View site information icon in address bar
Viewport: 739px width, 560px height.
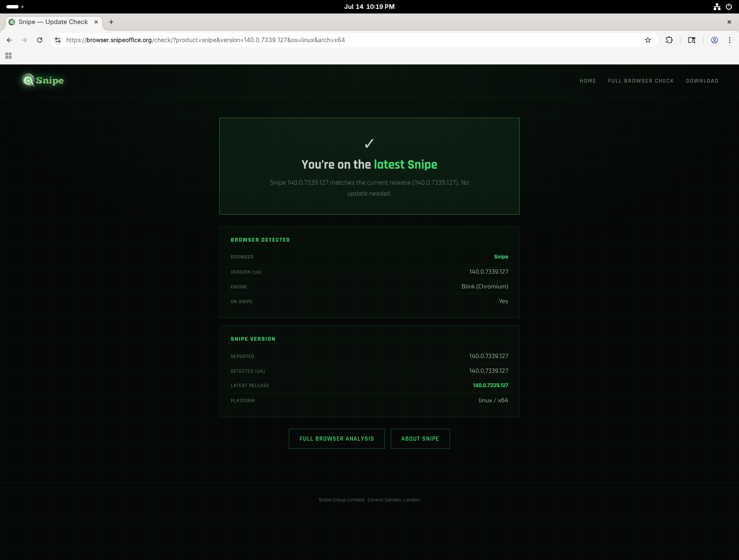(x=58, y=40)
